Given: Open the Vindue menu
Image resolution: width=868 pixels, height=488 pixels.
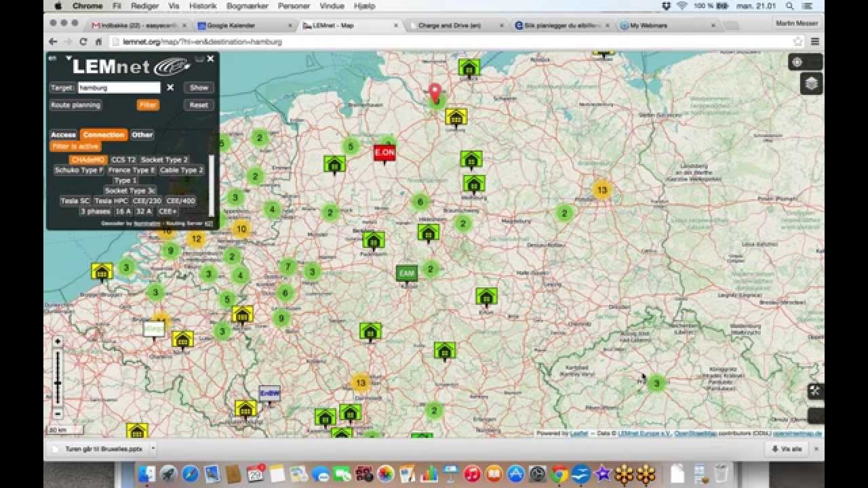Looking at the screenshot, I should (x=332, y=6).
